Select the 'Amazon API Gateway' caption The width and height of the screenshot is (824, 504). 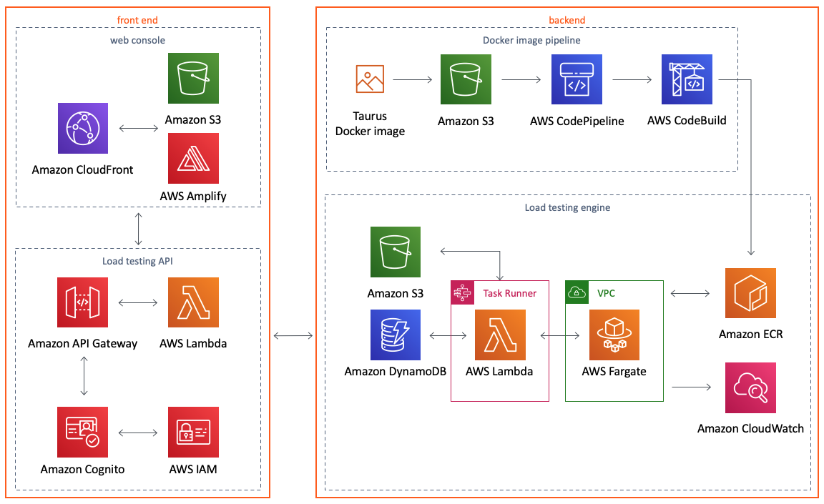pyautogui.click(x=82, y=343)
